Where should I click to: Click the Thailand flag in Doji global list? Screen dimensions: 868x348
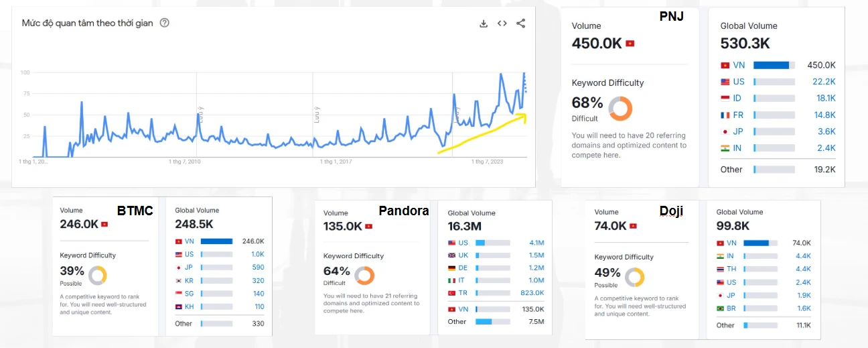[721, 269]
